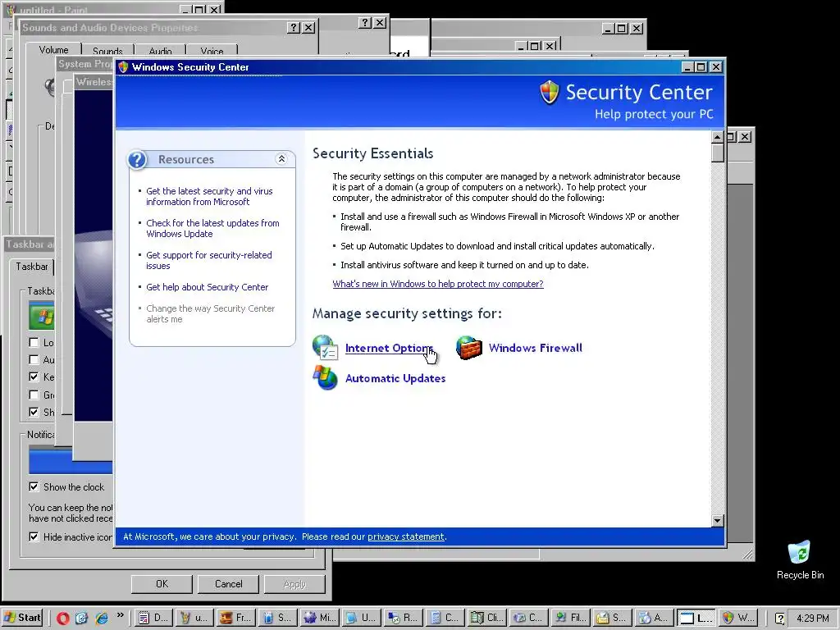Switch to the Voice tab in Sounds properties
This screenshot has width=840, height=630.
tap(212, 51)
